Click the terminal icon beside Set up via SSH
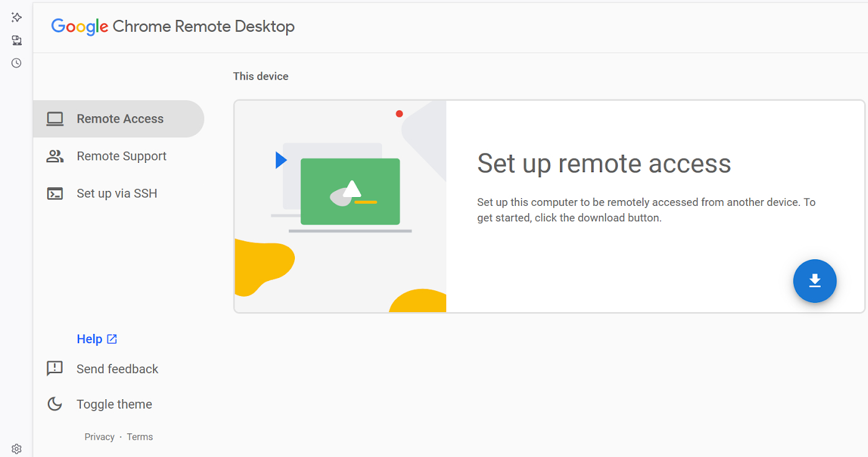 point(55,193)
